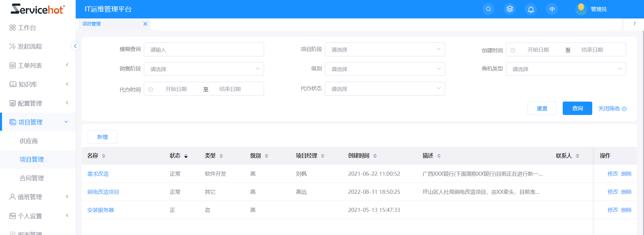Open the 商机类型 dropdown

[566, 69]
